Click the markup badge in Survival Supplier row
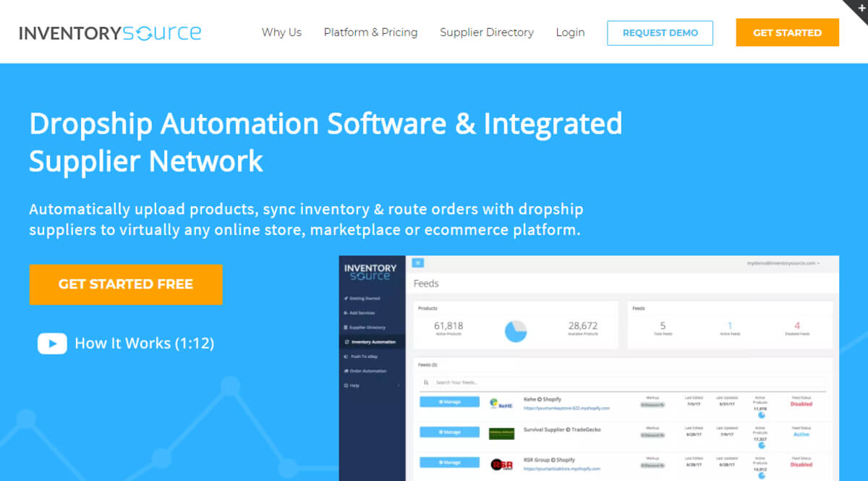The image size is (868, 481). (652, 435)
